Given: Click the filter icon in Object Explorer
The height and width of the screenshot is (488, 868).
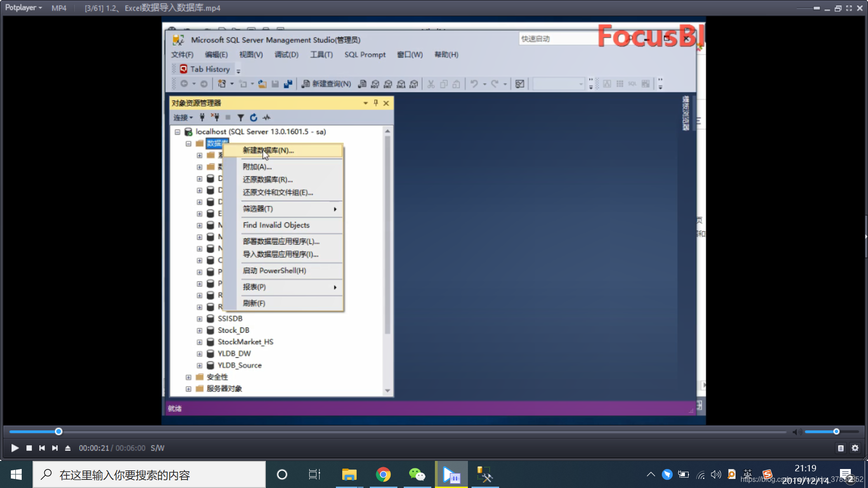Looking at the screenshot, I should [x=241, y=117].
